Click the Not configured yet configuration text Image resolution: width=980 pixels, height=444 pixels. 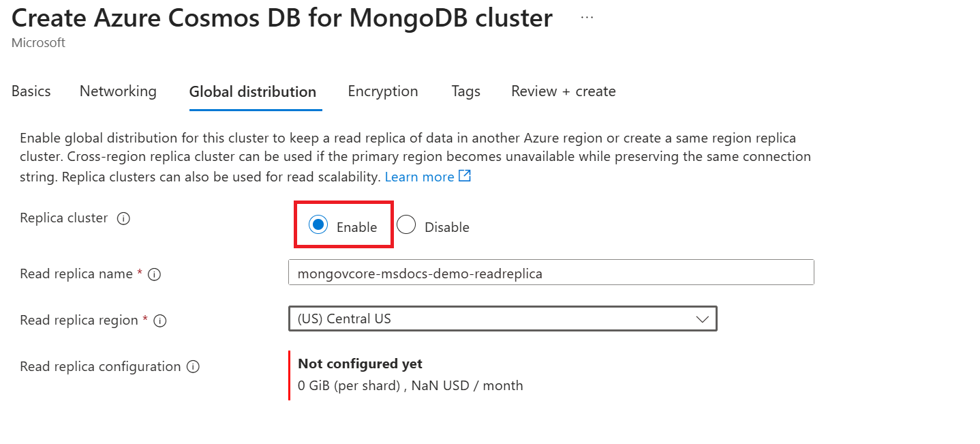[360, 364]
